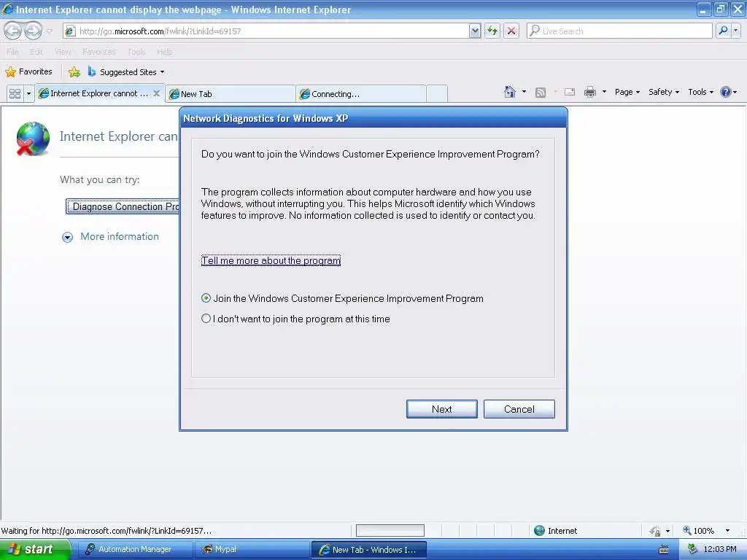
Task: Click Tell me more about the program link
Action: [271, 260]
